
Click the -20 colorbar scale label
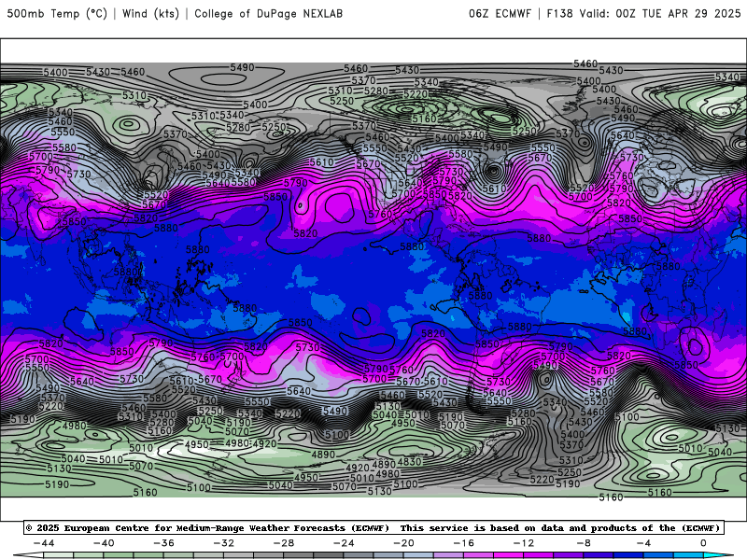403,543
